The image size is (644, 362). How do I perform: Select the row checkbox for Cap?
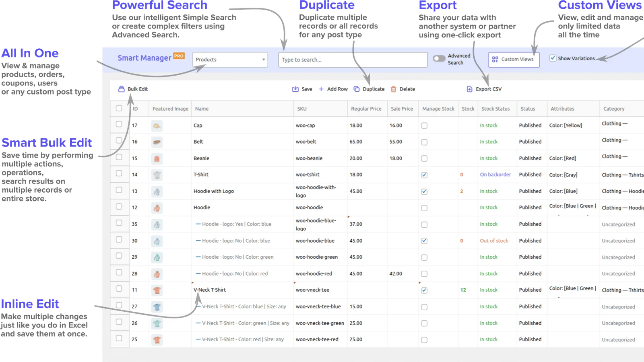pyautogui.click(x=119, y=124)
